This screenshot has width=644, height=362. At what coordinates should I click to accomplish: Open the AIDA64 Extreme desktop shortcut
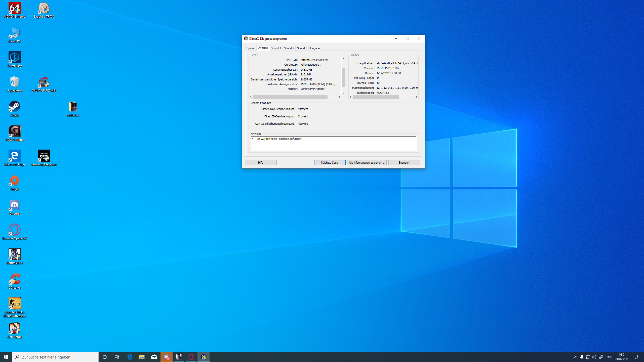14,9
